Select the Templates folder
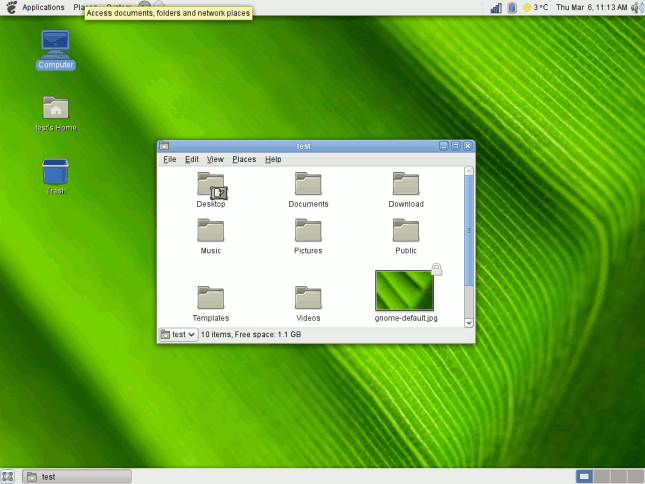Viewport: 645px width, 484px height. (211, 298)
